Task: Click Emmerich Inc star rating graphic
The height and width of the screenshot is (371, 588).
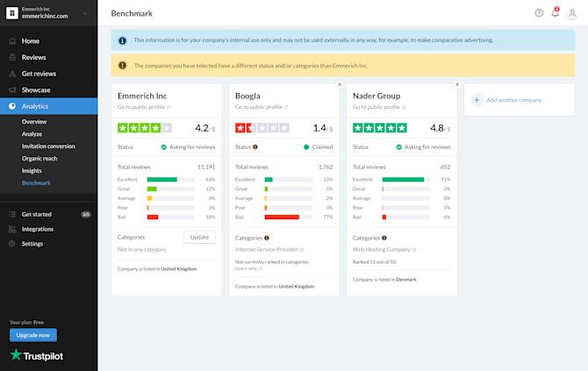Action: coord(145,128)
